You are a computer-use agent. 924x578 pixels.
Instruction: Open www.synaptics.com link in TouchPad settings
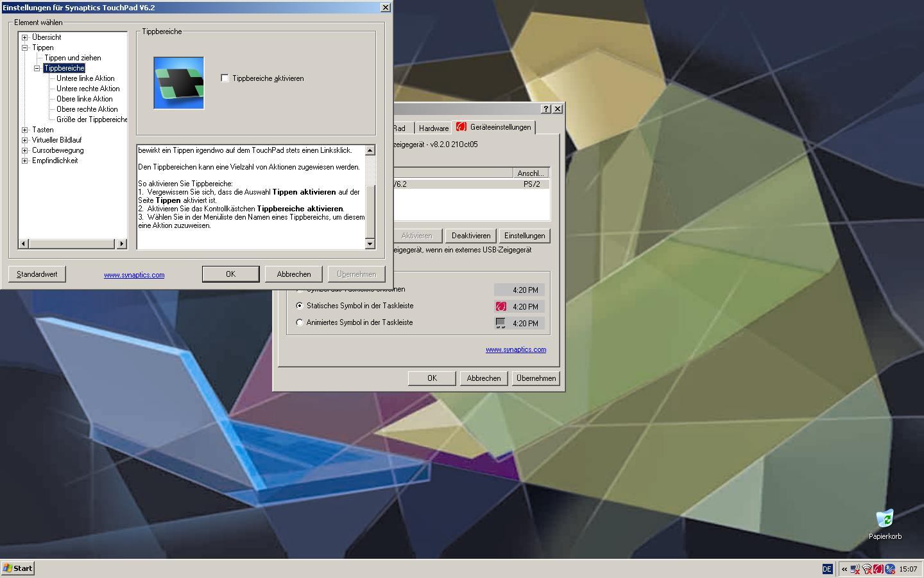coord(134,275)
